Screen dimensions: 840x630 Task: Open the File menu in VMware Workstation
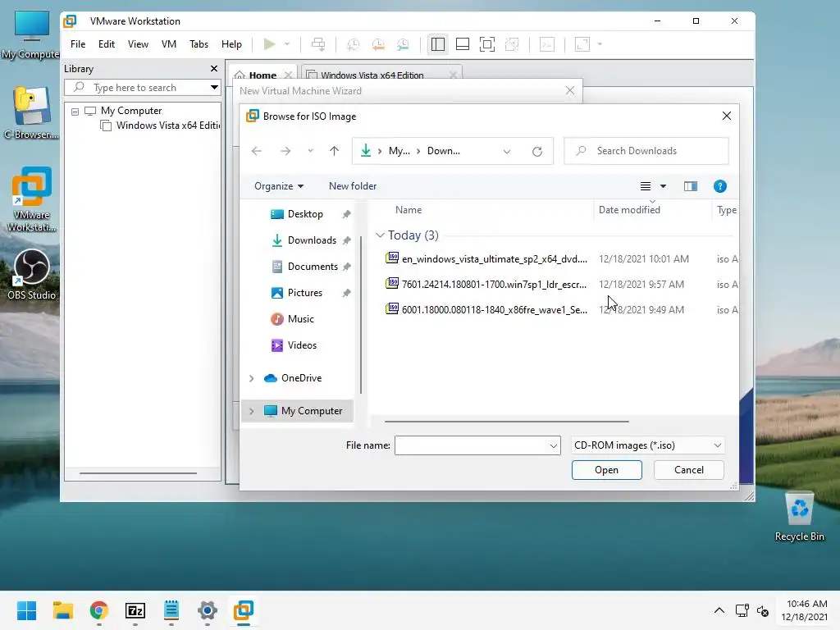(78, 44)
